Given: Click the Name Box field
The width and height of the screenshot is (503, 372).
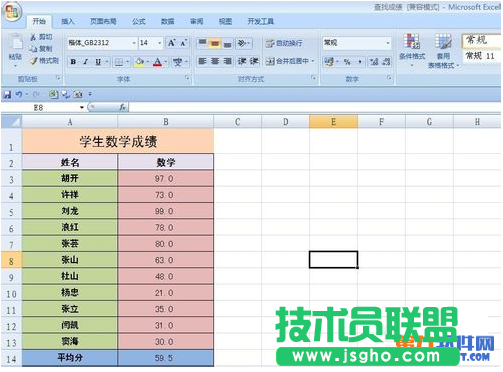Looking at the screenshot, I should click(40, 107).
